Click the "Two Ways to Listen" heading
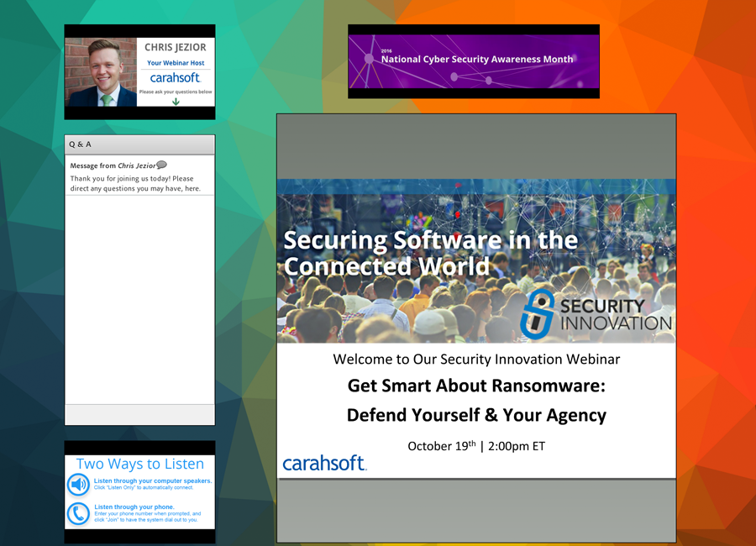The width and height of the screenshot is (756, 546). point(139,464)
